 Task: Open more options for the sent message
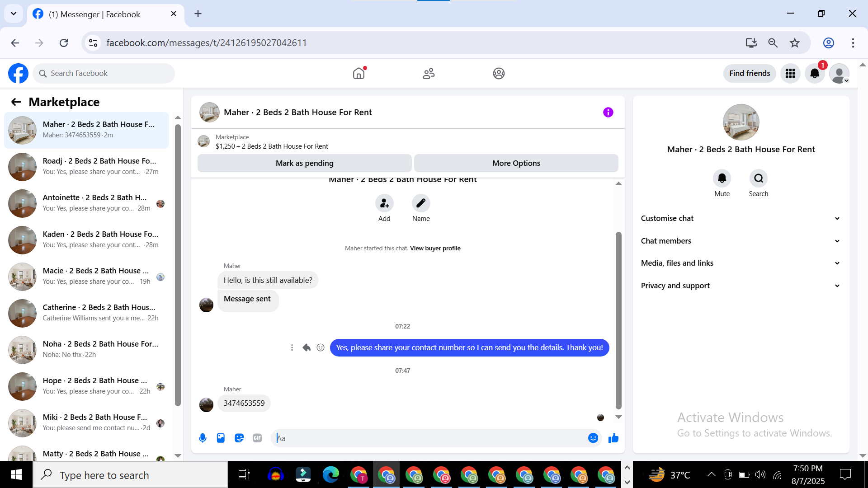[x=292, y=347]
